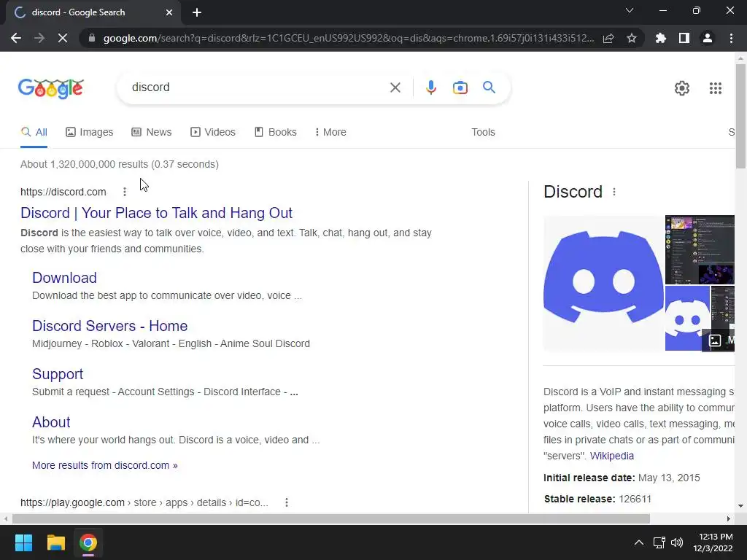
Task: Click Chrome icon in taskbar
Action: [88, 542]
